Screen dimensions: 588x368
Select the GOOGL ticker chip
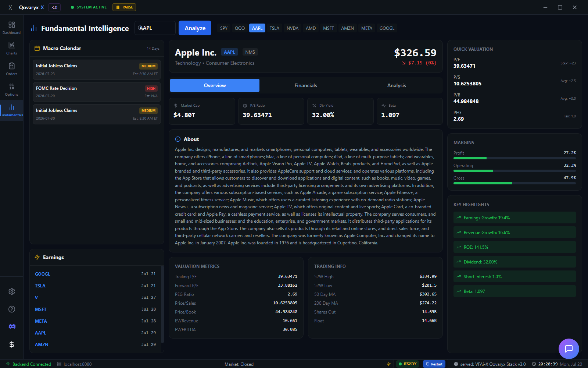tap(387, 28)
